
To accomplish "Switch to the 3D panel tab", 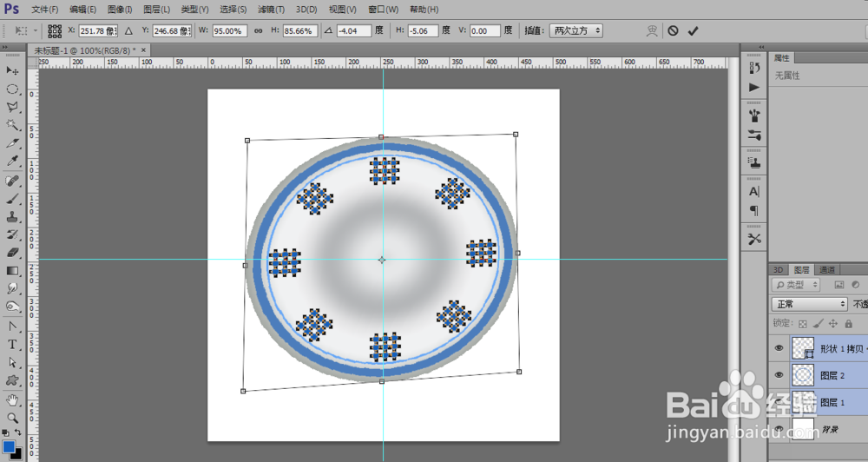I will click(x=779, y=270).
